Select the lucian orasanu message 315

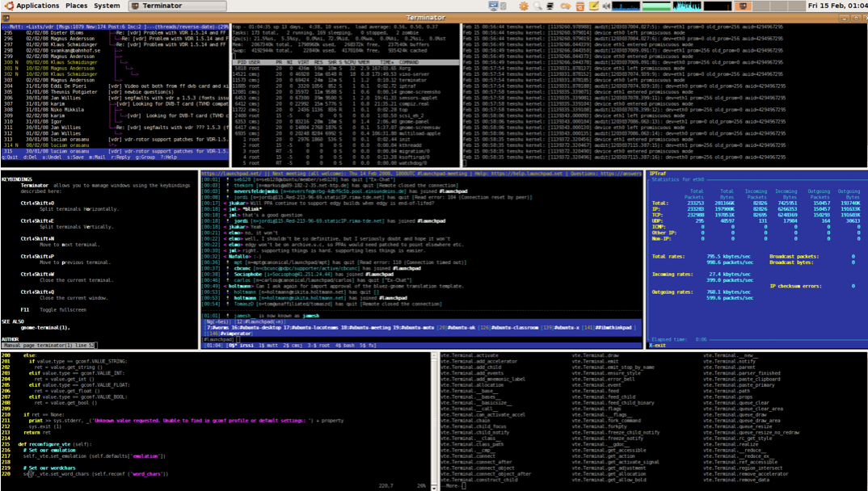(115, 151)
